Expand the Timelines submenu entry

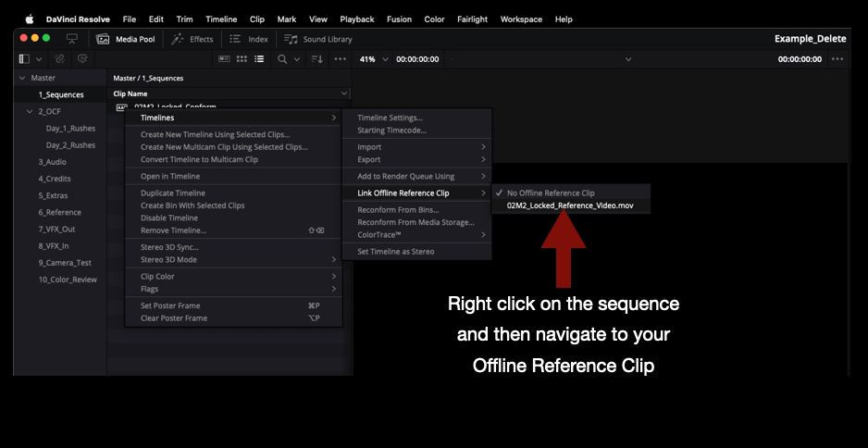(x=233, y=118)
